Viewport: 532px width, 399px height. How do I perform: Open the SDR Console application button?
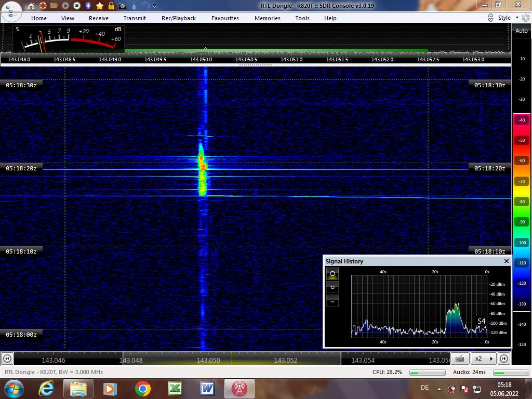(11, 11)
